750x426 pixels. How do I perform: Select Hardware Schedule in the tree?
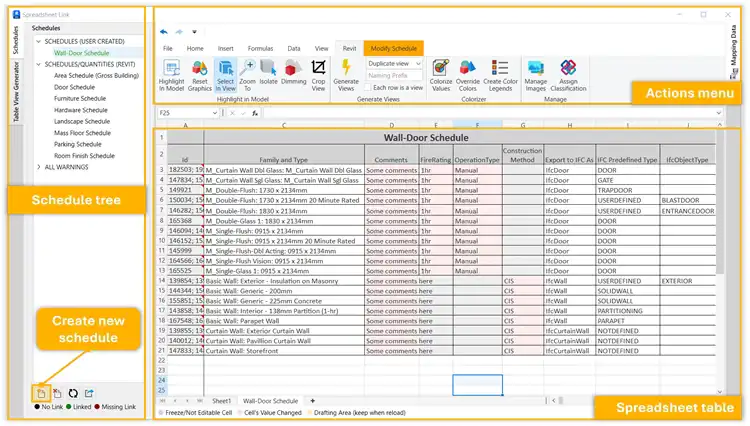[x=81, y=110]
